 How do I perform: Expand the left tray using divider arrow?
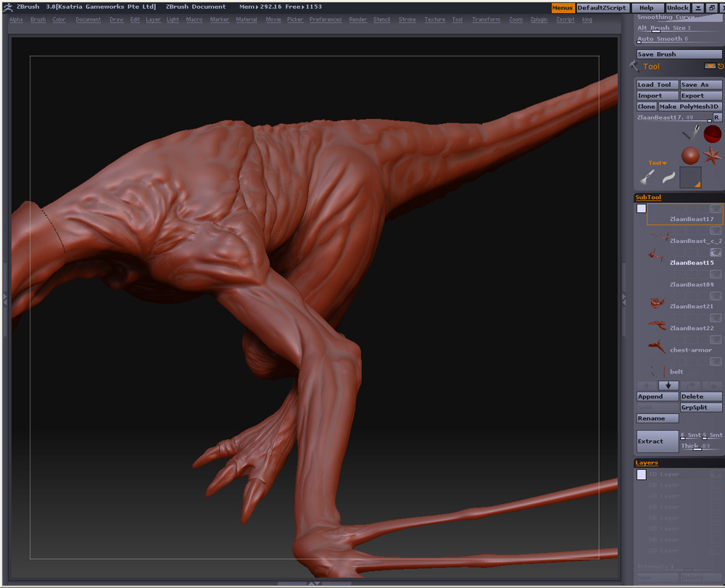pos(5,300)
